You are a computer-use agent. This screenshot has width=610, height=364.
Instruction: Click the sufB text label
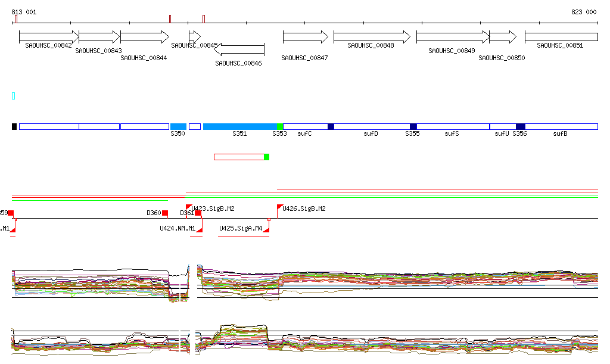560,134
